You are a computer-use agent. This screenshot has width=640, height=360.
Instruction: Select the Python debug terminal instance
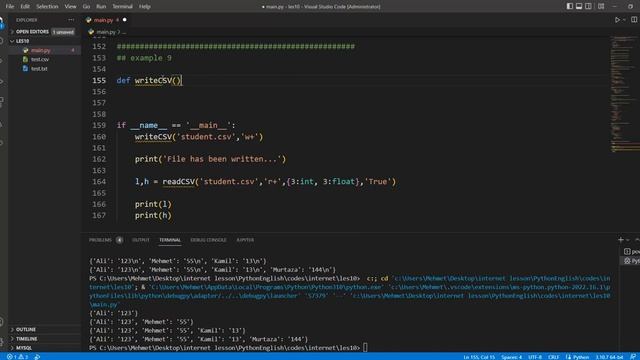click(631, 260)
